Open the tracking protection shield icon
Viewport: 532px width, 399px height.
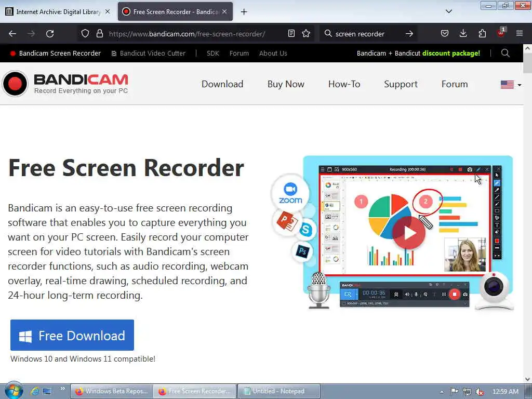(x=85, y=34)
